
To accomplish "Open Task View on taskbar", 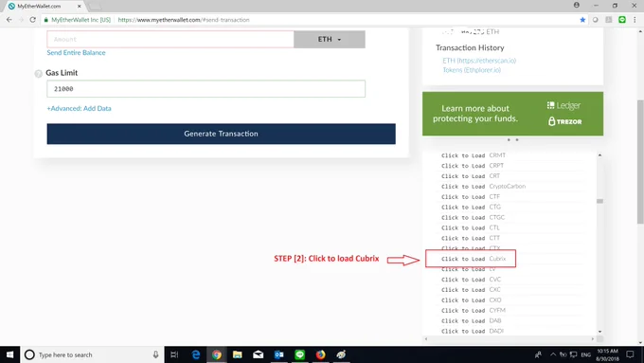I will (x=174, y=354).
